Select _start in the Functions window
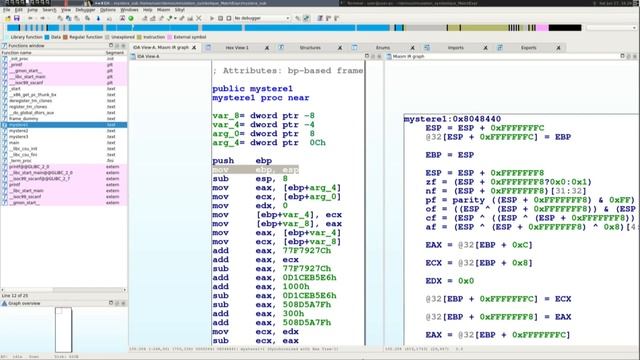The image size is (640, 360). 64,89
